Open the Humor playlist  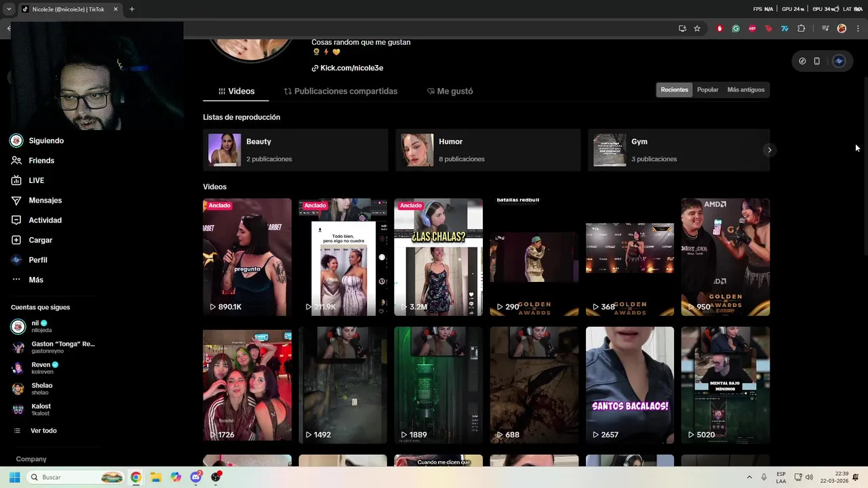point(488,150)
